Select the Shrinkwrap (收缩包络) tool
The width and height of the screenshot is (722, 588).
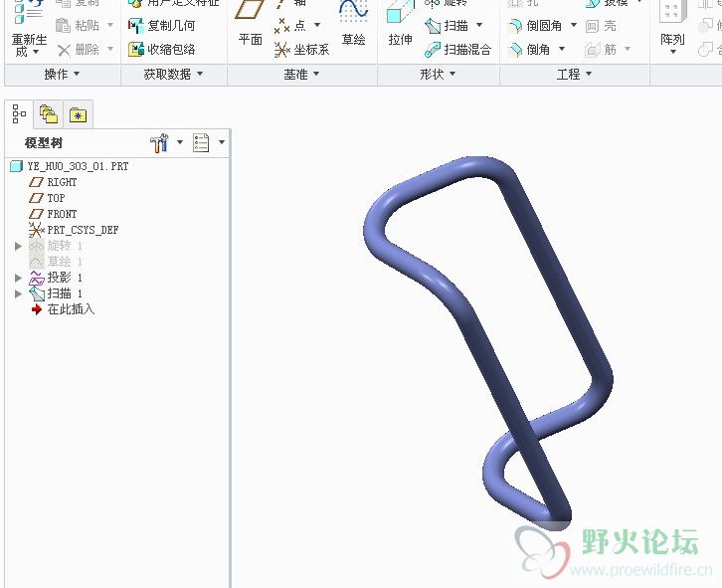(x=162, y=49)
